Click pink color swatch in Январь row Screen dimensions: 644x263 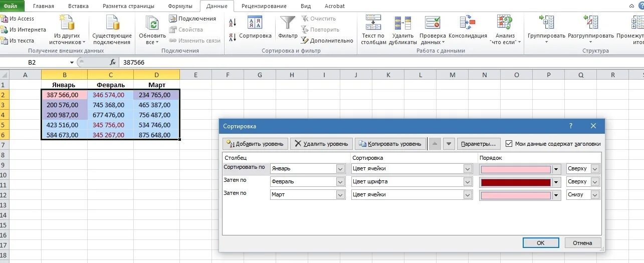516,169
